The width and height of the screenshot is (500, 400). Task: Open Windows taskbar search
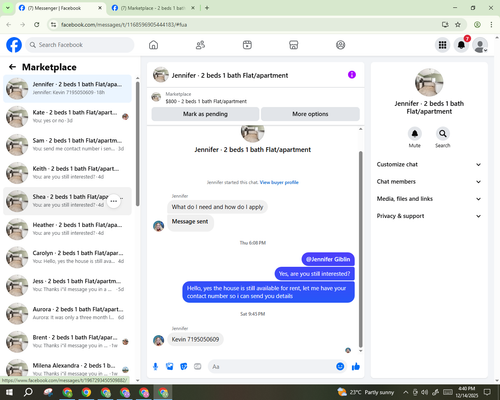(x=28, y=392)
